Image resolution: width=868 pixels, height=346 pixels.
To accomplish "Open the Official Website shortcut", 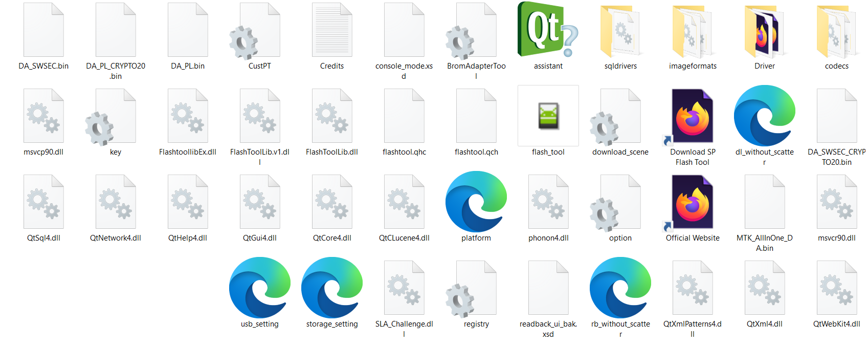I will 687,204.
